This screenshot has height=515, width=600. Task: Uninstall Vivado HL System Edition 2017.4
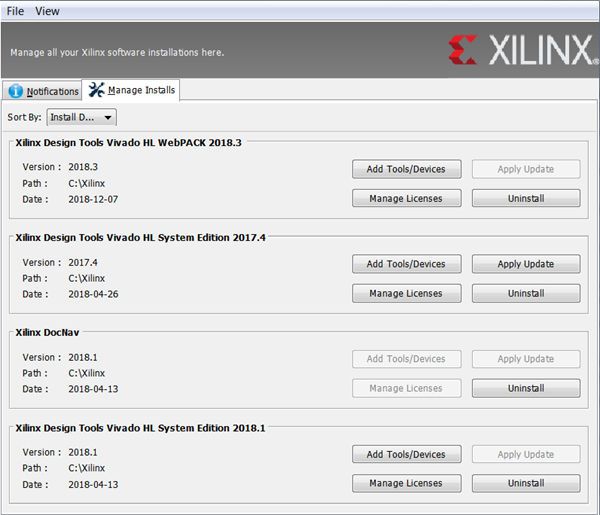[x=526, y=293]
